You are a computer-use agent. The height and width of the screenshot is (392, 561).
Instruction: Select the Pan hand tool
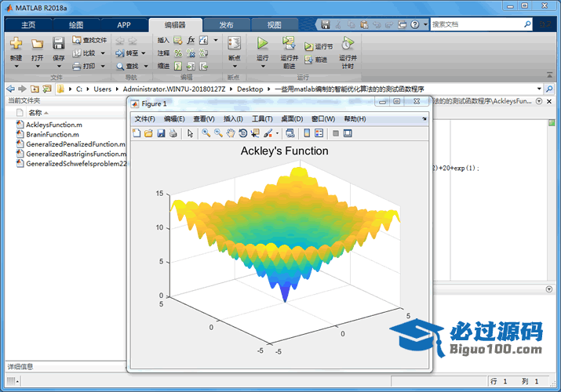pyautogui.click(x=231, y=133)
